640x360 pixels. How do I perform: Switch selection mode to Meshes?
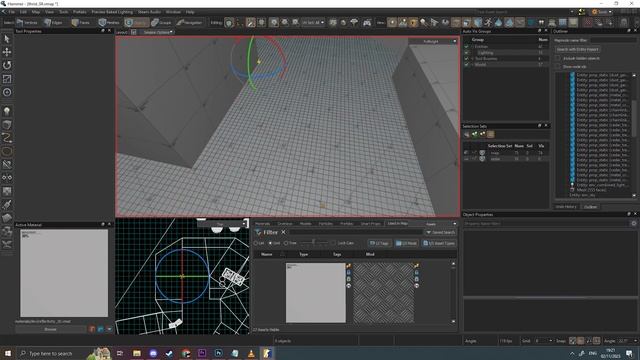(109, 22)
